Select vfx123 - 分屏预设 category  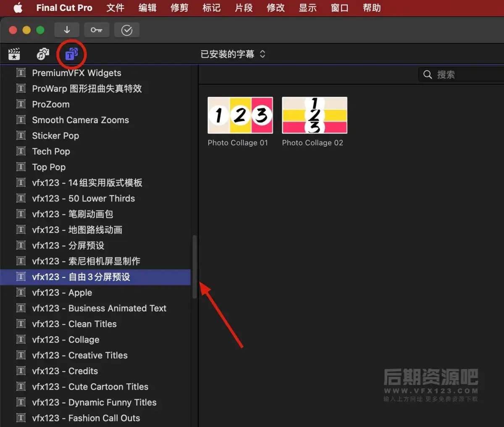95,245
